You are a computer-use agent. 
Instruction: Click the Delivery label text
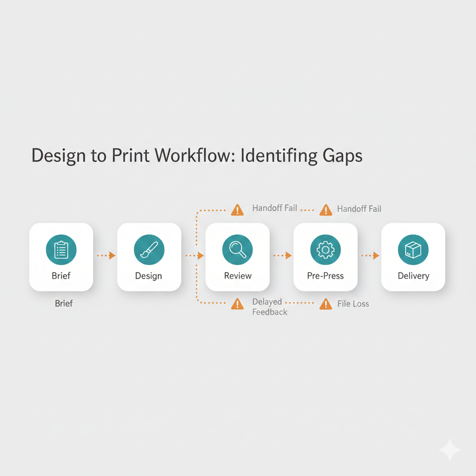(413, 276)
